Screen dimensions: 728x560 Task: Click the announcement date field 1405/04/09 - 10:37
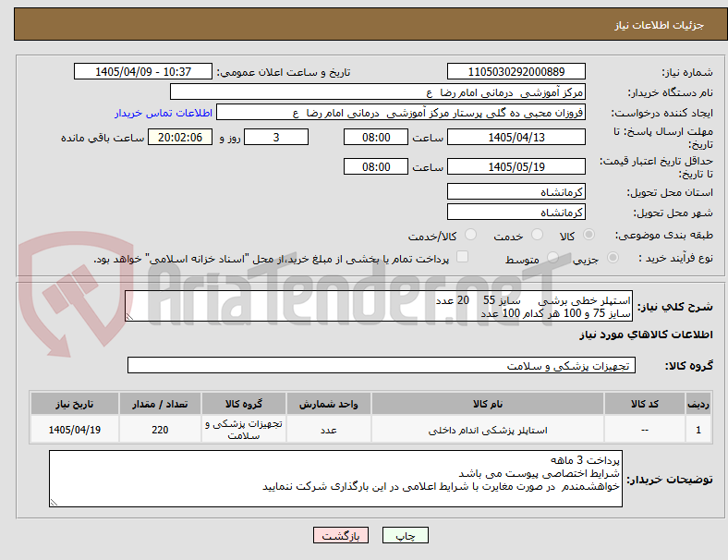tap(143, 71)
